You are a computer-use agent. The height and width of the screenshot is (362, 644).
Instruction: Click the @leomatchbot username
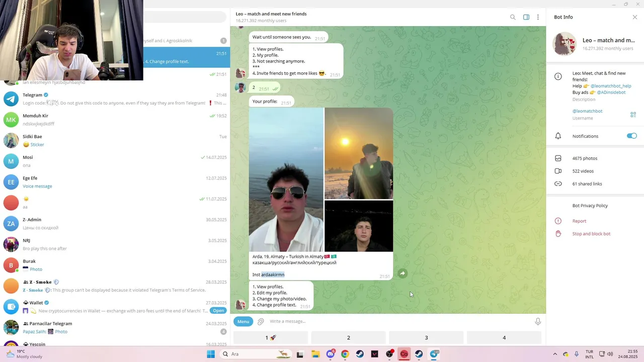tap(587, 111)
